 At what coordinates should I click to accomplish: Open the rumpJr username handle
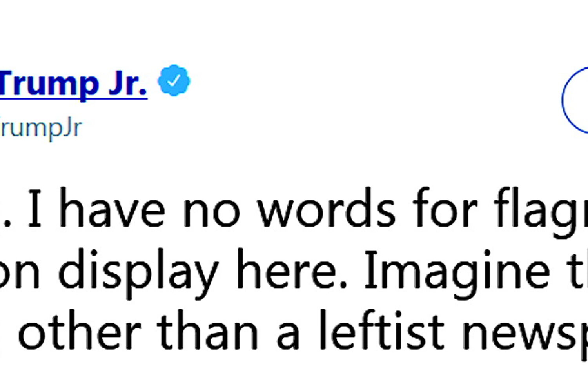(x=41, y=128)
